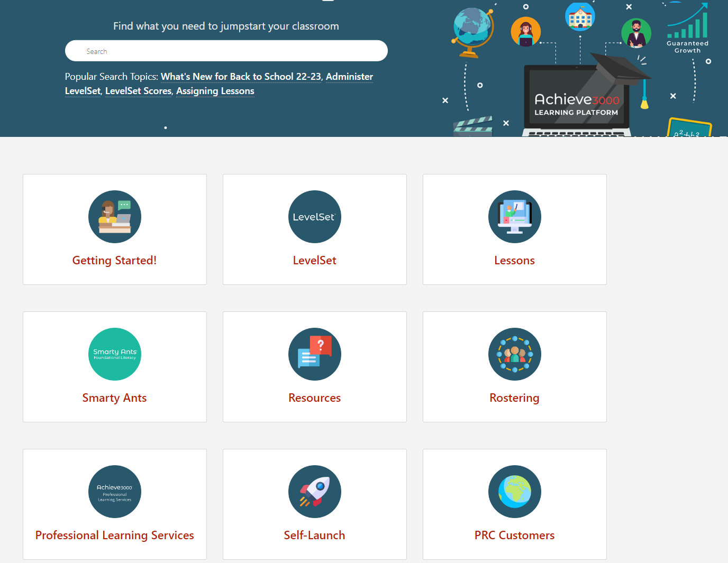The width and height of the screenshot is (728, 563).
Task: Open the LevelSet circle icon
Action: pos(315,217)
